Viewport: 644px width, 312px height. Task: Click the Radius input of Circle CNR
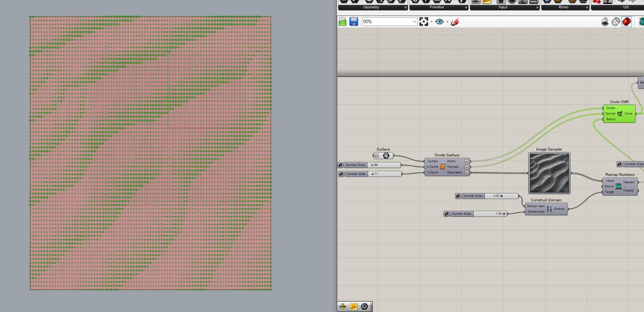tap(611, 119)
